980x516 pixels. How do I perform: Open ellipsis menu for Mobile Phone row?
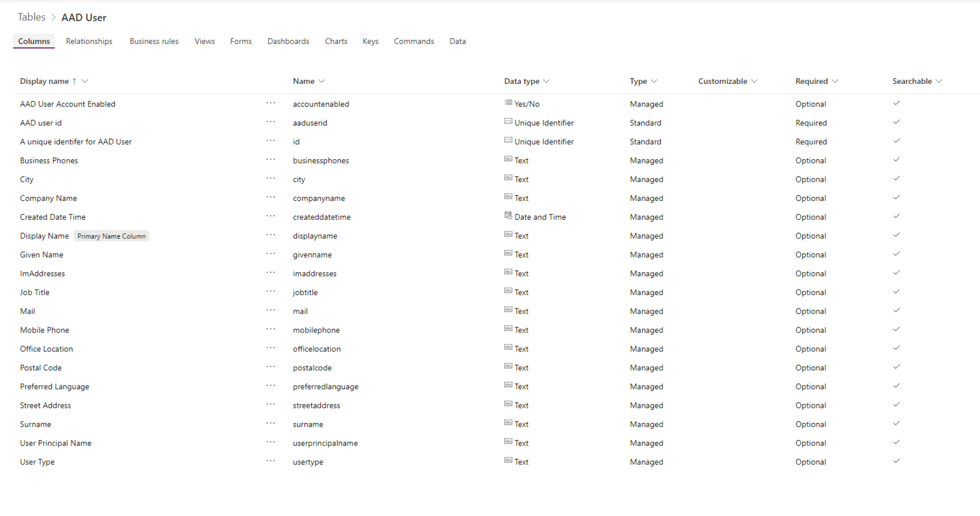pyautogui.click(x=271, y=329)
